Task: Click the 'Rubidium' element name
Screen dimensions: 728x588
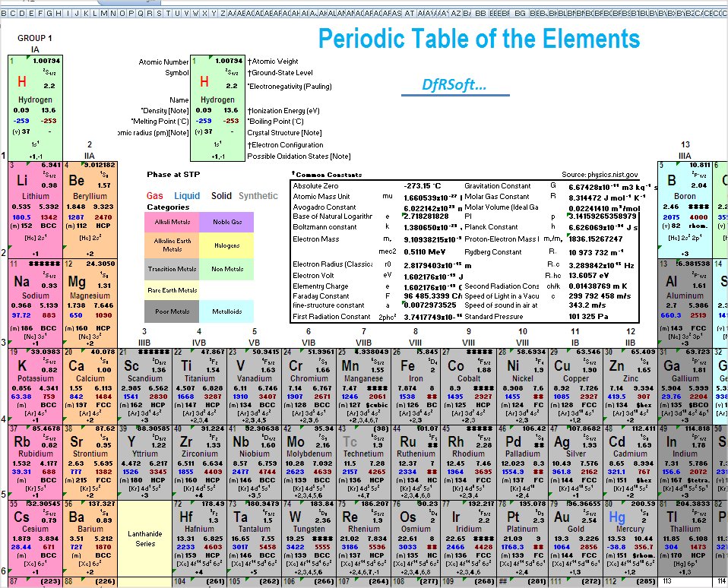Action: click(35, 454)
